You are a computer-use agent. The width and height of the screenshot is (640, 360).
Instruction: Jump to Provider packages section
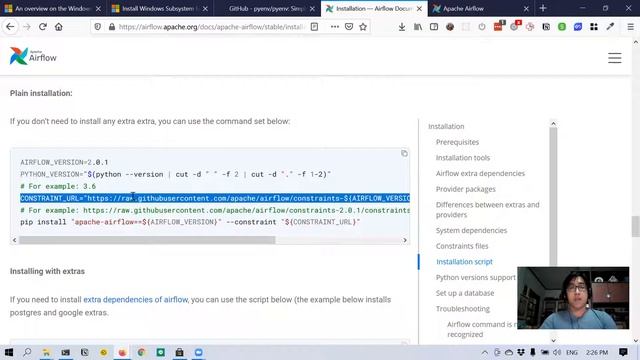[465, 189]
